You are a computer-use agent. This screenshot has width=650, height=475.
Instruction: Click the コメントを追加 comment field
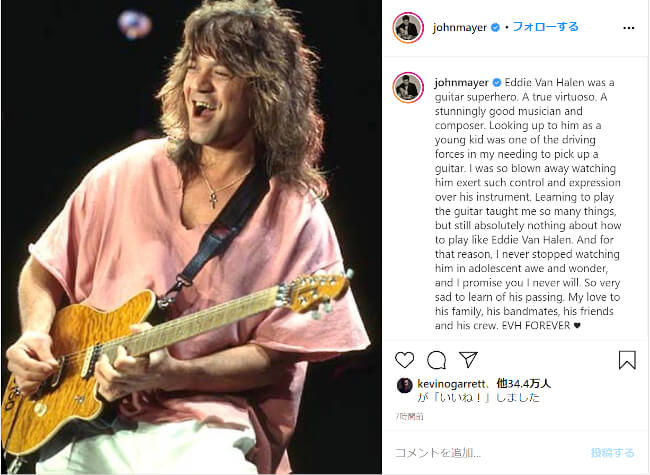pyautogui.click(x=489, y=453)
